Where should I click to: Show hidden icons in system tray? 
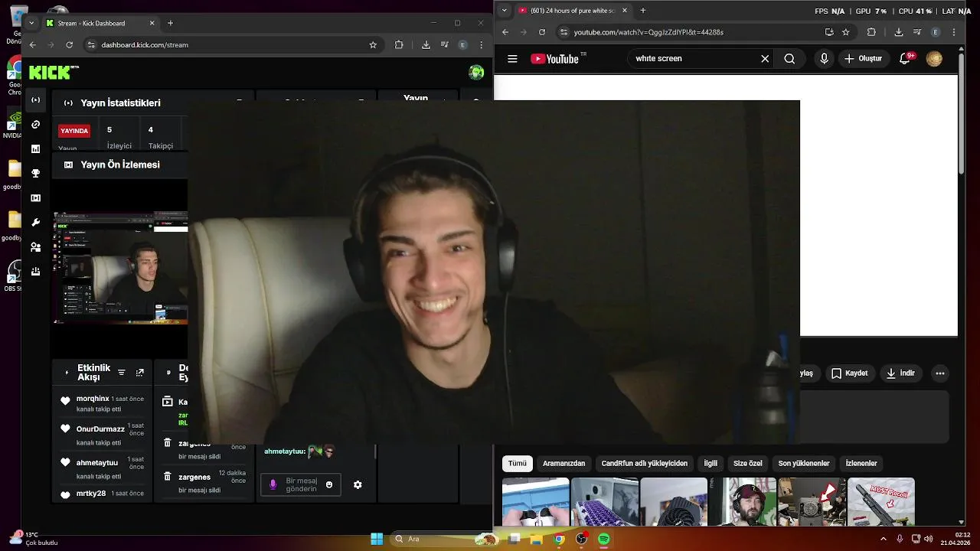(x=884, y=539)
